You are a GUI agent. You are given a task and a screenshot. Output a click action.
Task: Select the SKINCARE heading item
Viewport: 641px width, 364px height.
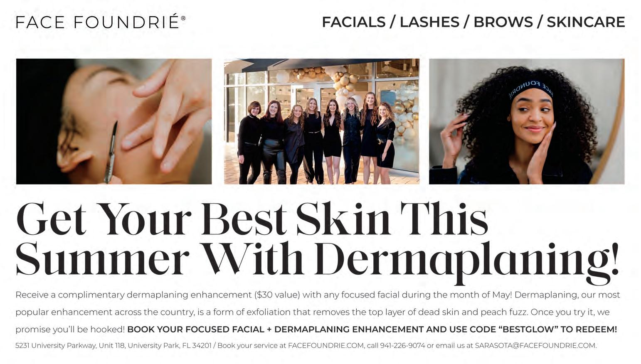click(586, 22)
